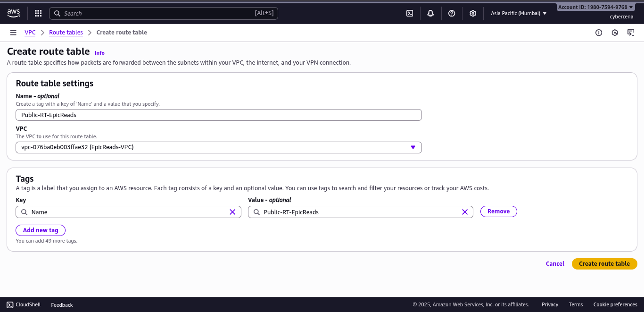Click the Create route table button
This screenshot has height=312, width=644.
604,264
